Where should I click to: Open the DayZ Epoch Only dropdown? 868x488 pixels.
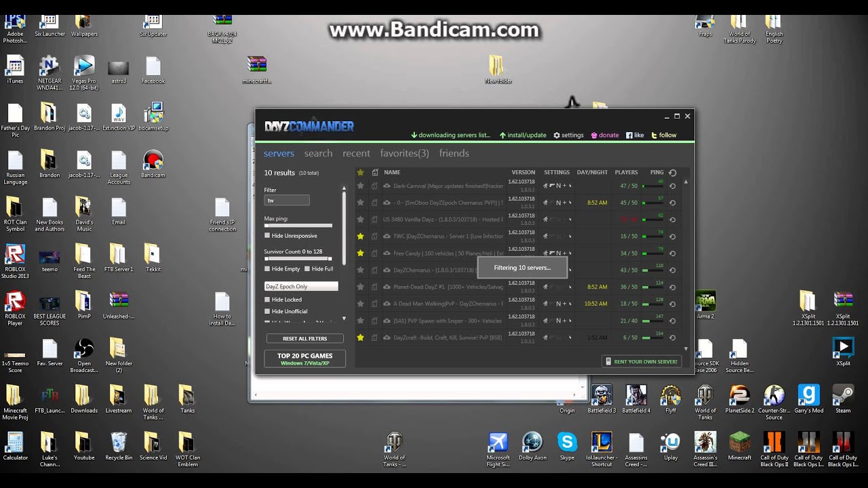pos(300,286)
